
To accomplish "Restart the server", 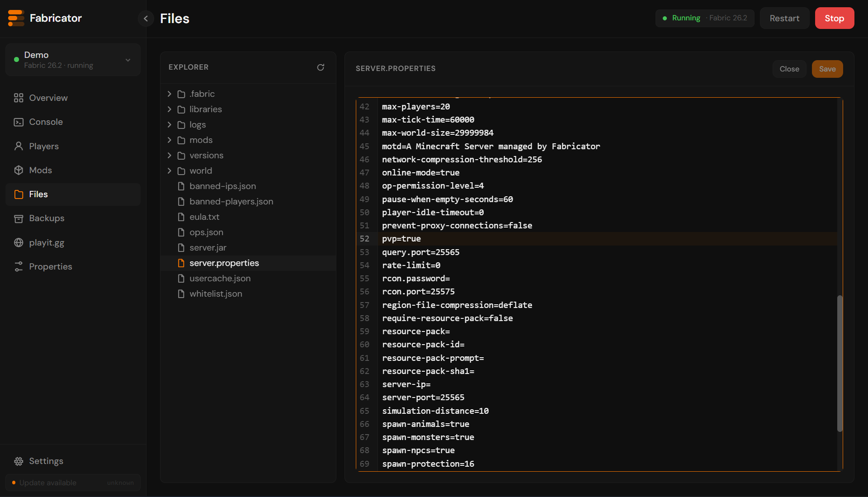I will pyautogui.click(x=784, y=18).
